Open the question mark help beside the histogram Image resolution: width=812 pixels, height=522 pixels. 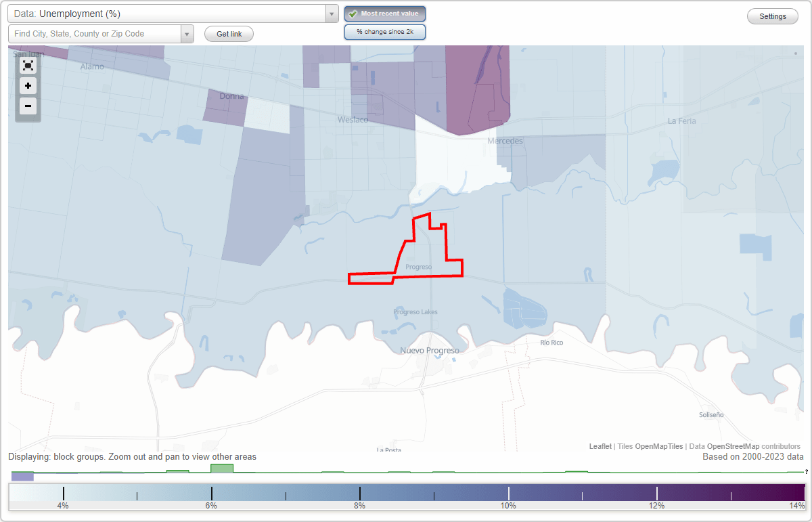[x=807, y=471]
